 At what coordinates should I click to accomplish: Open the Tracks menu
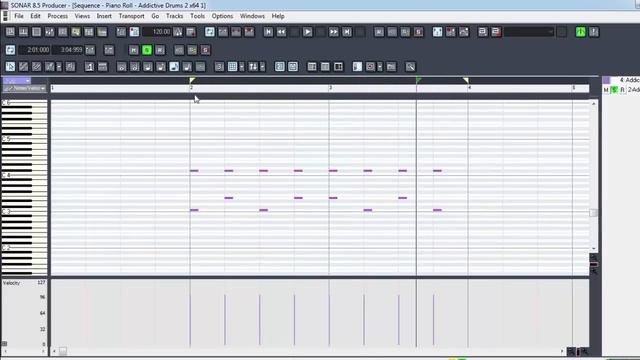(174, 16)
